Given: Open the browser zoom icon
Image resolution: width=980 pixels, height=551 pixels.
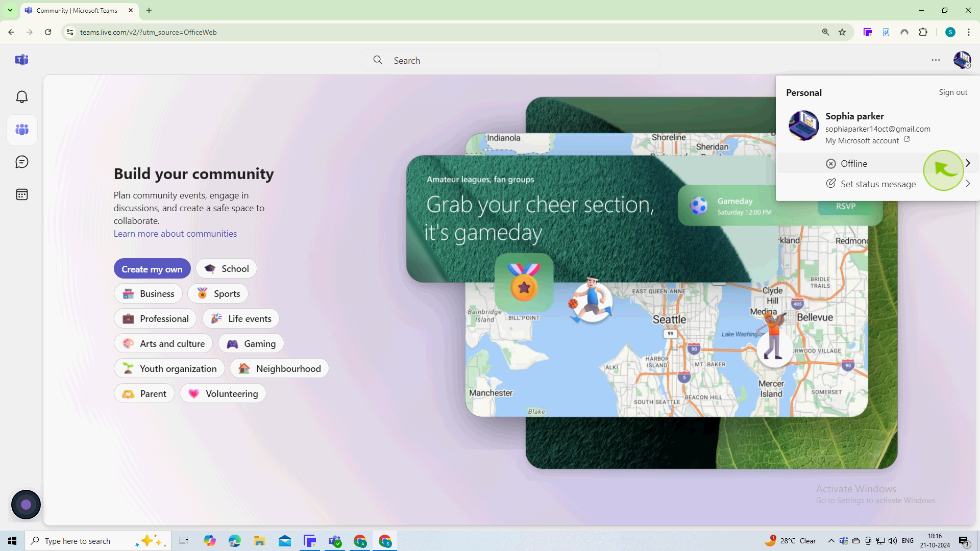Looking at the screenshot, I should pos(825,32).
